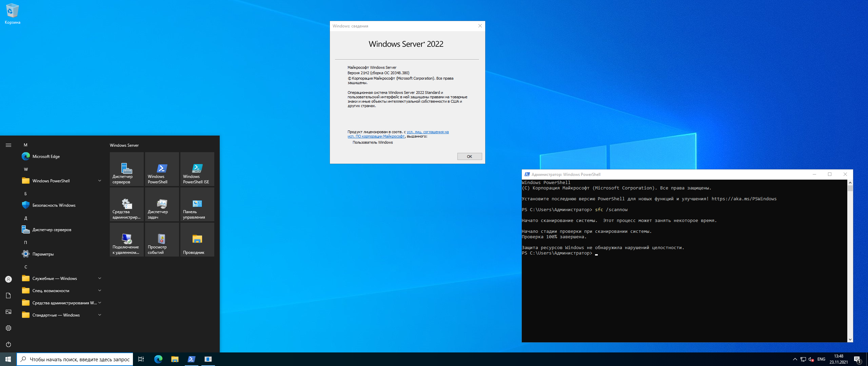Screen dimensions: 868x366
Task: Open the Settings gear in Start sidebar
Action: 8,328
